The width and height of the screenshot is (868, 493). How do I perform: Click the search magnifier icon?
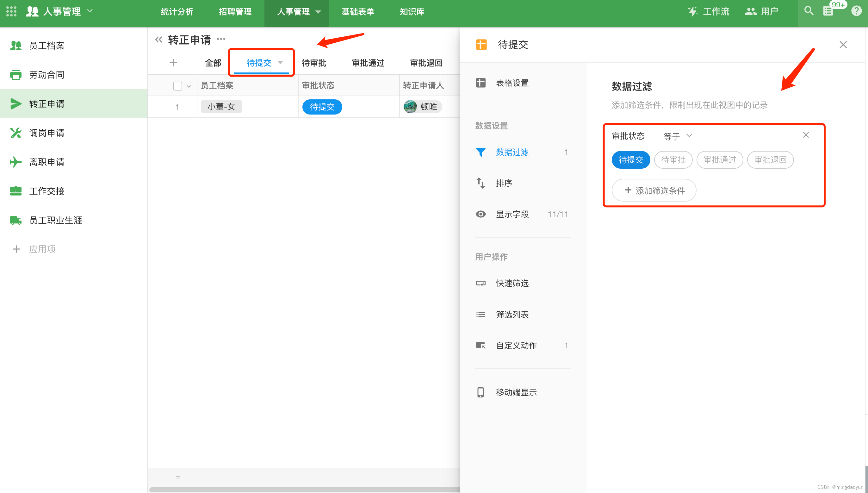tap(809, 11)
